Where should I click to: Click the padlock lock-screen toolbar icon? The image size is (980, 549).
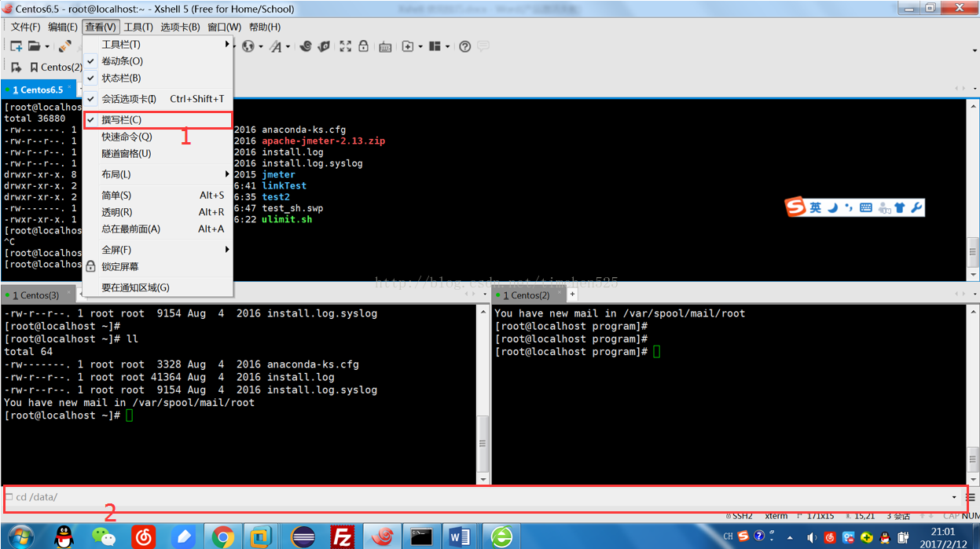point(364,46)
